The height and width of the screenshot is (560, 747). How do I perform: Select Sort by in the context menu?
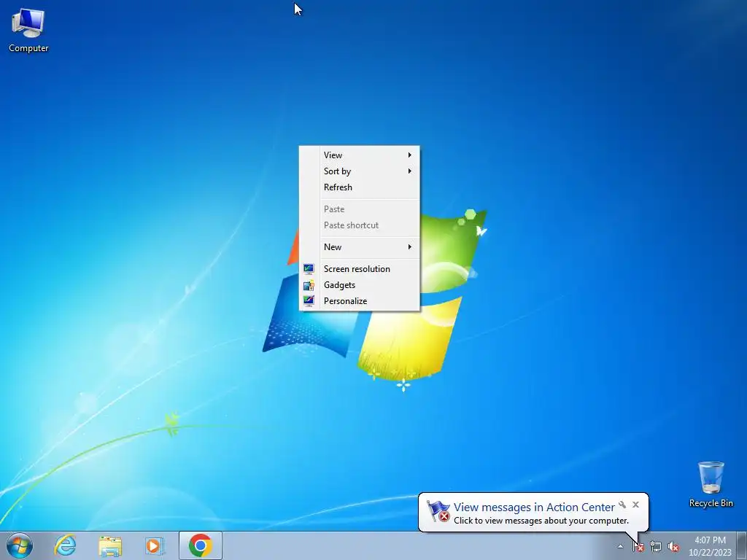pyautogui.click(x=359, y=171)
